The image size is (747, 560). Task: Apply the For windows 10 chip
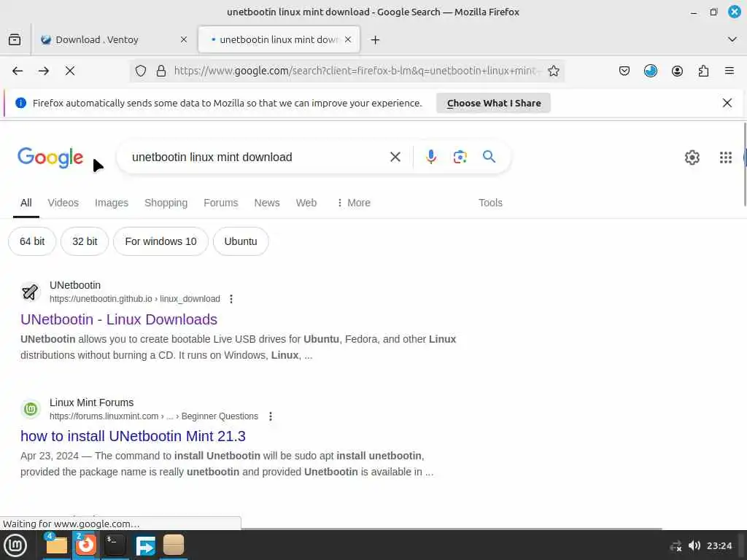(160, 241)
